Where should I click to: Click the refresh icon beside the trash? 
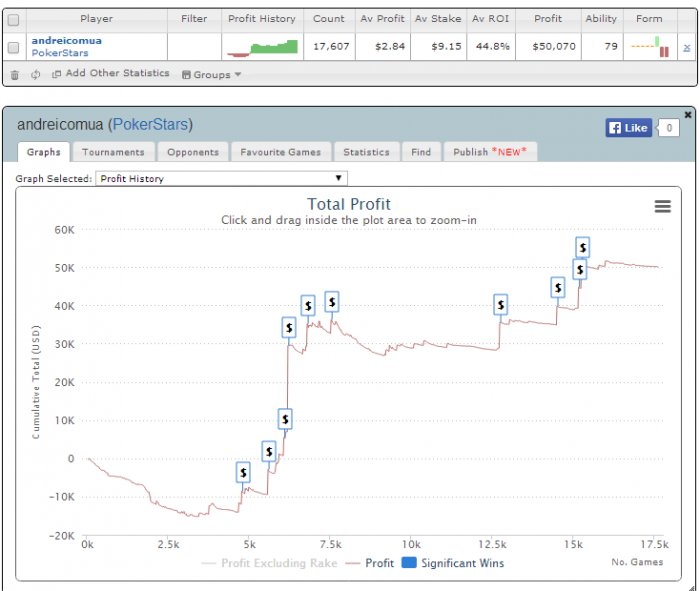[35, 74]
